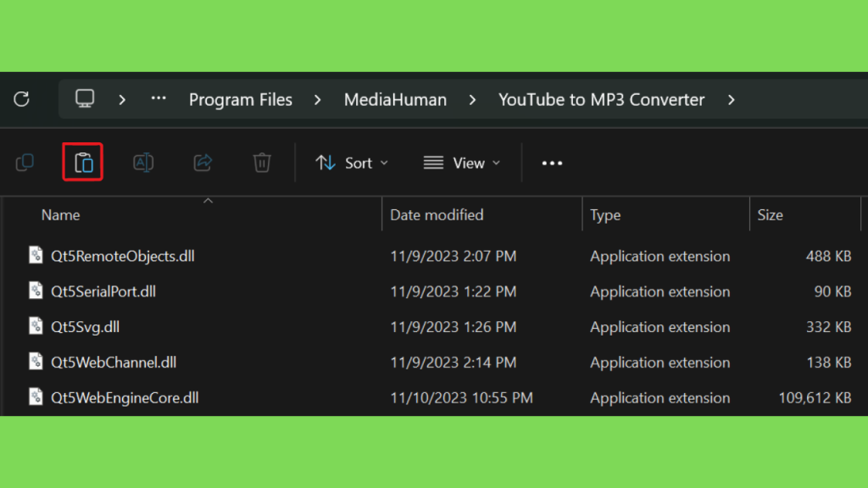Open the toolbar See more menu

click(x=552, y=164)
